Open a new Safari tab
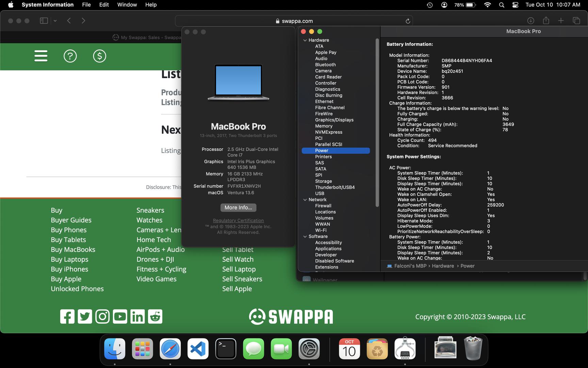This screenshot has width=588, height=368. coord(561,21)
